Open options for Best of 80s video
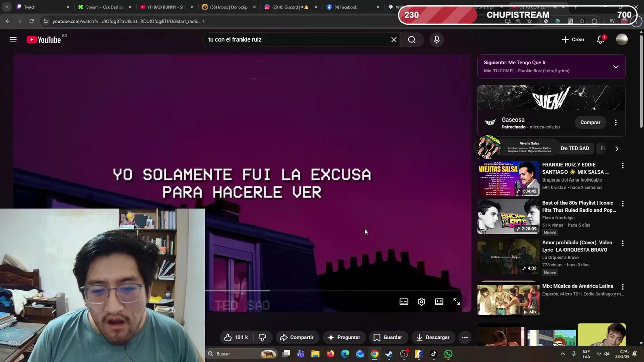 tap(623, 204)
